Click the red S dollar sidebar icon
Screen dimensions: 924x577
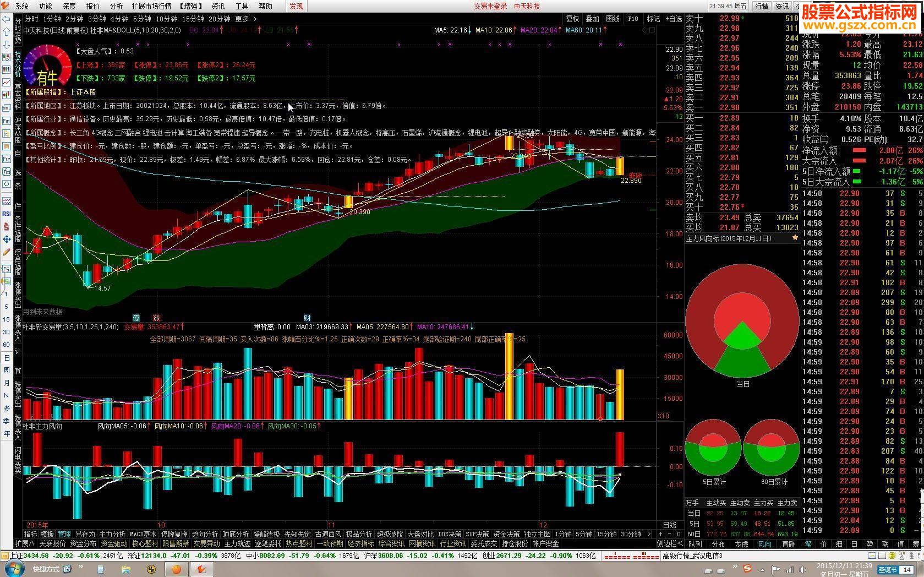coord(6,226)
